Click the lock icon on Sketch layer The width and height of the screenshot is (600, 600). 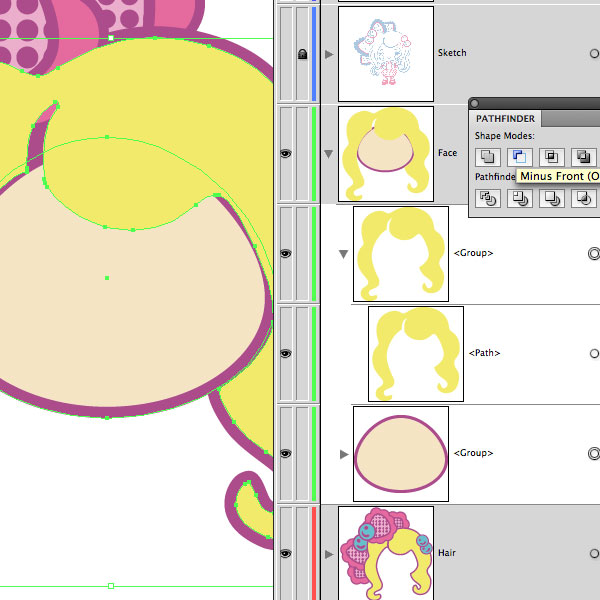click(x=302, y=54)
